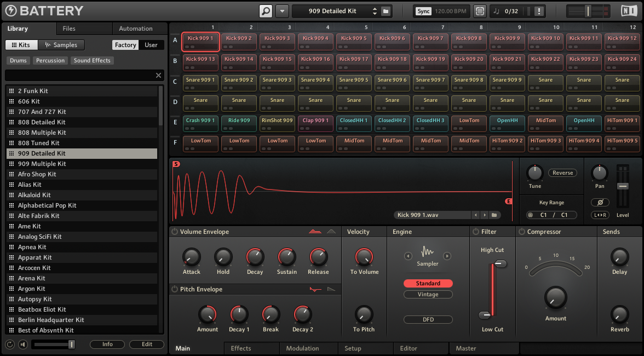Load the previous sample with the left arrow
The image size is (644, 356).
(475, 215)
